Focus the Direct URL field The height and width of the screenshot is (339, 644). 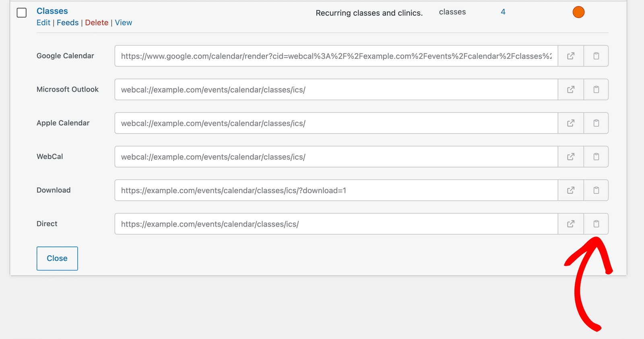(336, 224)
